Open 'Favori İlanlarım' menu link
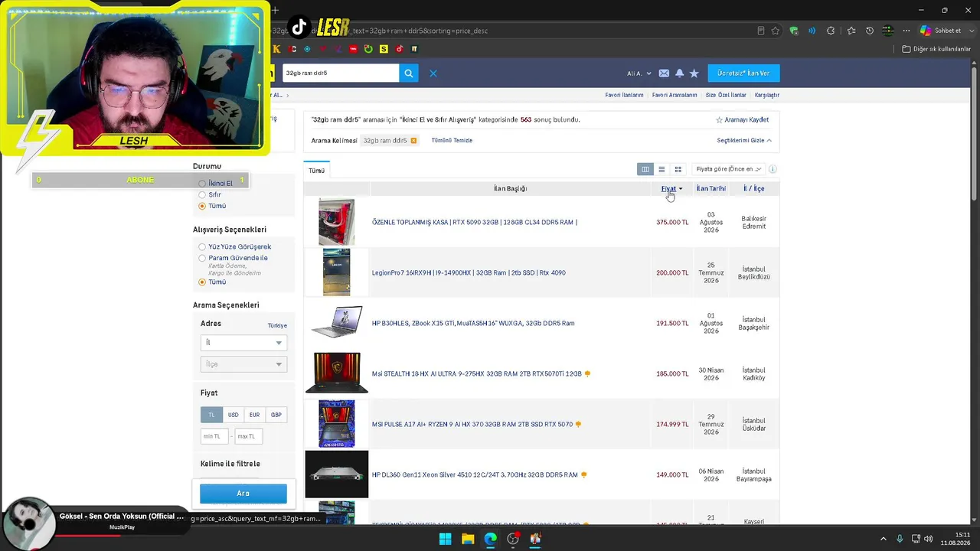Viewport: 980px width, 551px height. (625, 96)
